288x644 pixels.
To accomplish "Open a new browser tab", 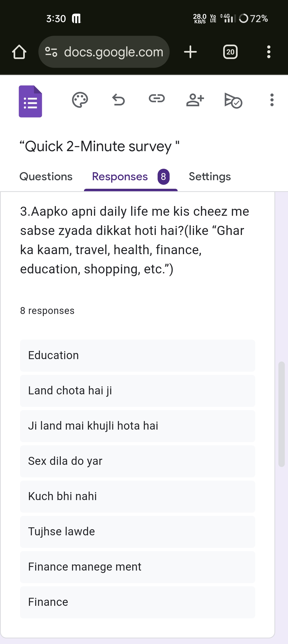I will click(x=190, y=52).
